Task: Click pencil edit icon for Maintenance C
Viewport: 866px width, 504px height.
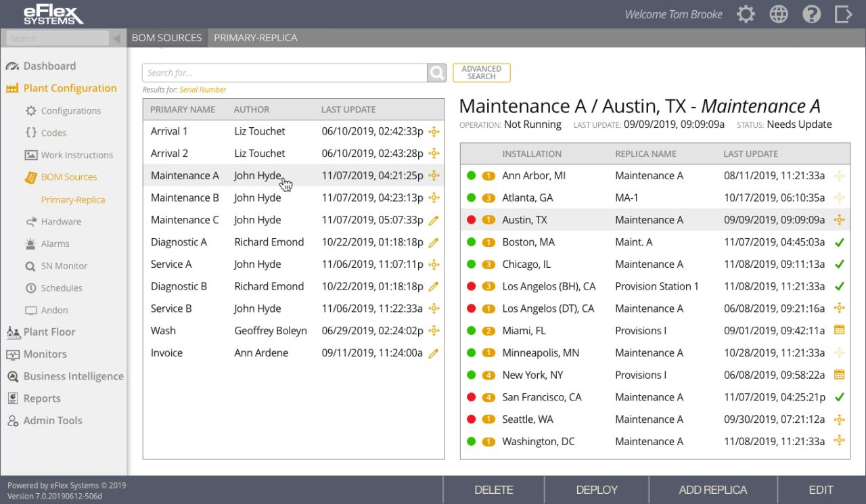Action: [434, 221]
